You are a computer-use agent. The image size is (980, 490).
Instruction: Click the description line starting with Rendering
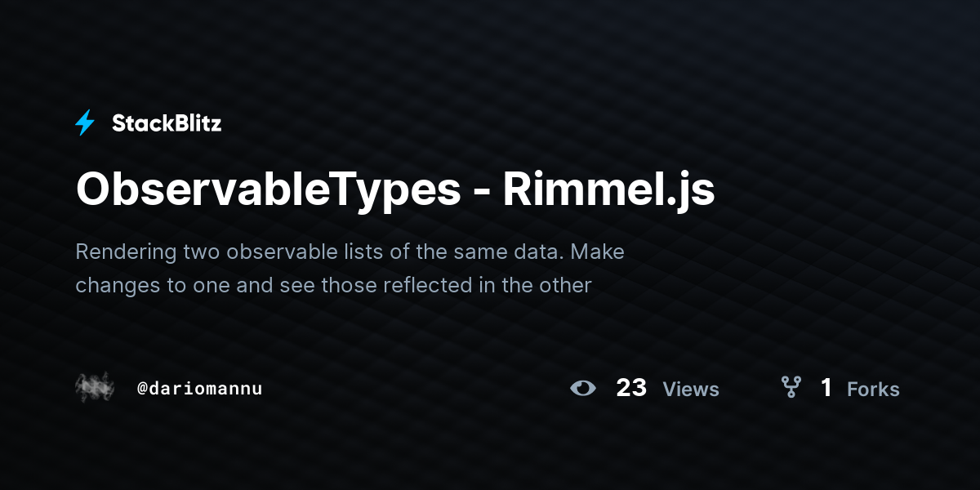pyautogui.click(x=350, y=252)
